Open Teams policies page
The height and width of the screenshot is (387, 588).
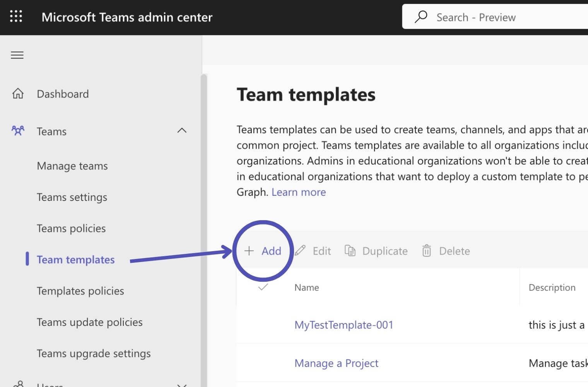click(x=71, y=228)
